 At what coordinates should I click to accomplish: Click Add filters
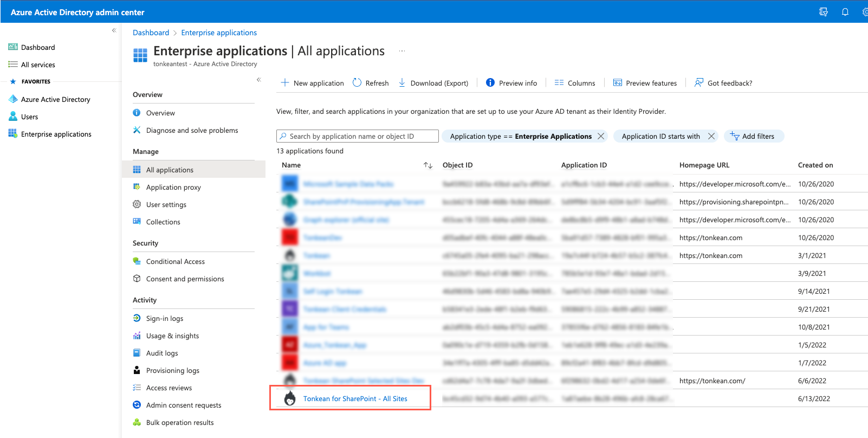[x=754, y=136]
